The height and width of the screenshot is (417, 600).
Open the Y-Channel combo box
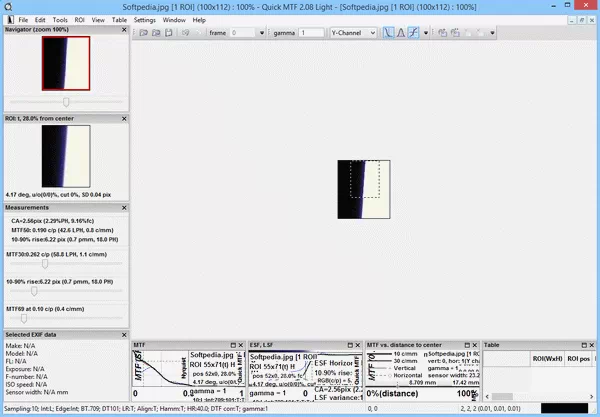pos(353,33)
